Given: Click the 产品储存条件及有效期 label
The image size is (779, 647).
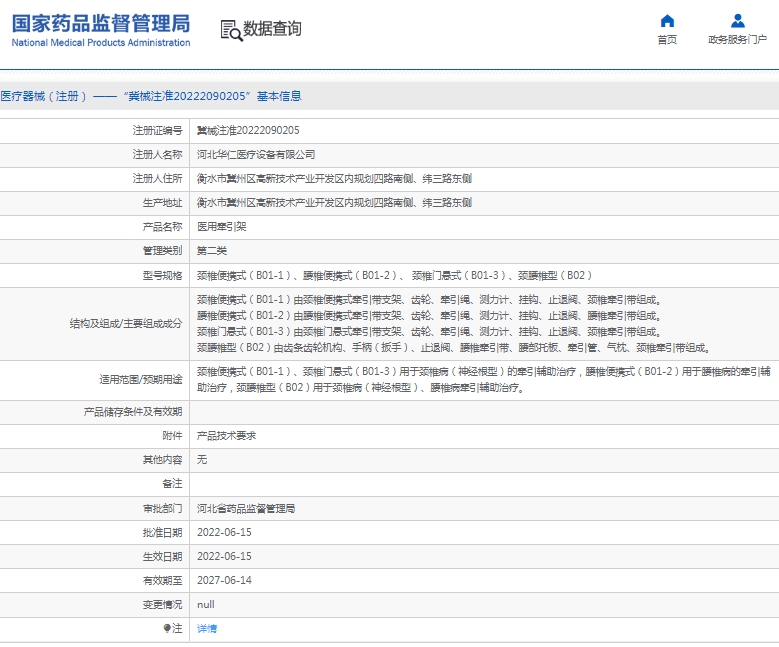Looking at the screenshot, I should coord(133,412).
